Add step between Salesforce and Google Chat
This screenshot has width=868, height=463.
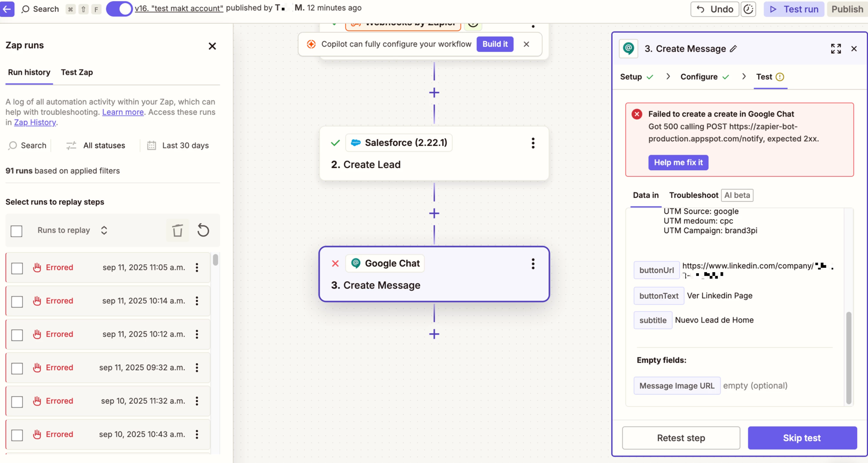click(434, 214)
